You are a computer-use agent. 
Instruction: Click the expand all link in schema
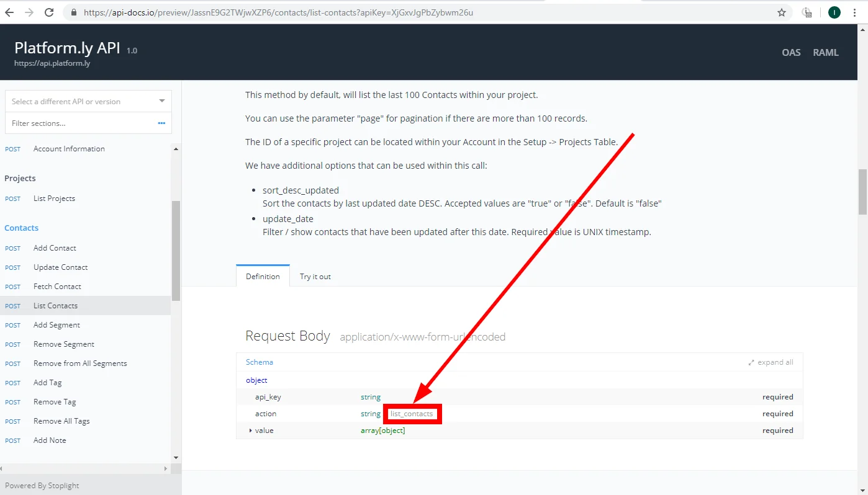point(775,362)
